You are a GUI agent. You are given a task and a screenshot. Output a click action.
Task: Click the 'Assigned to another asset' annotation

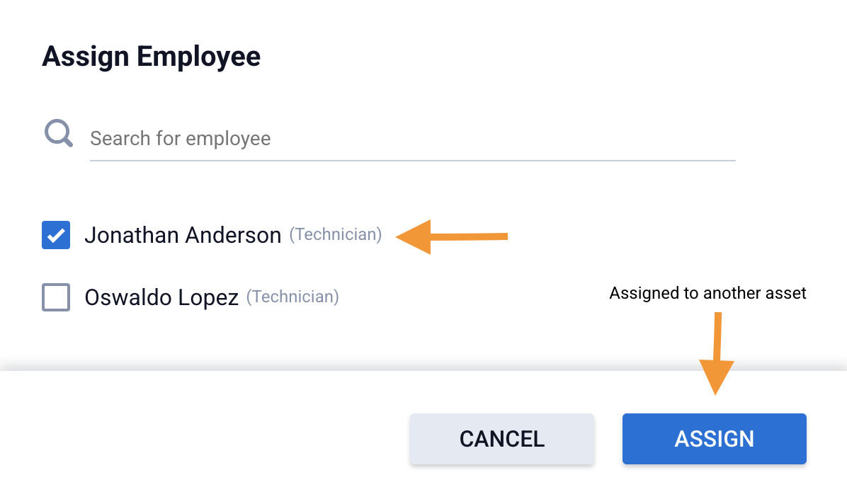pos(707,293)
